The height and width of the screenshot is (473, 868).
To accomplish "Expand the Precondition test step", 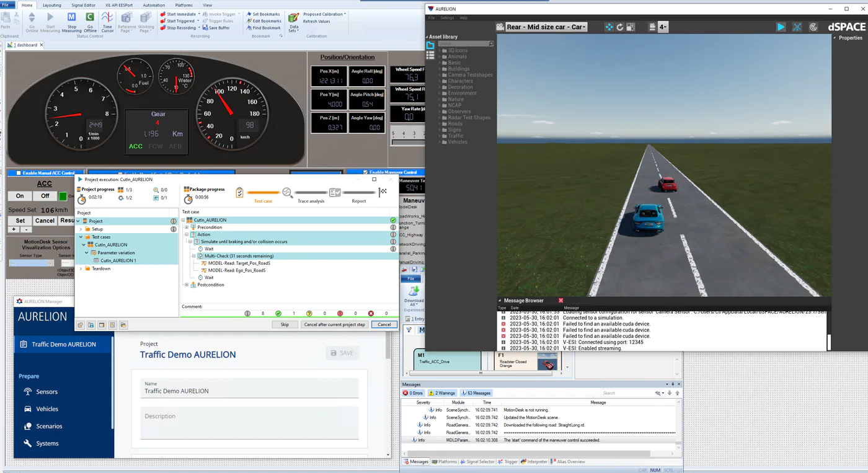I will coord(187,228).
